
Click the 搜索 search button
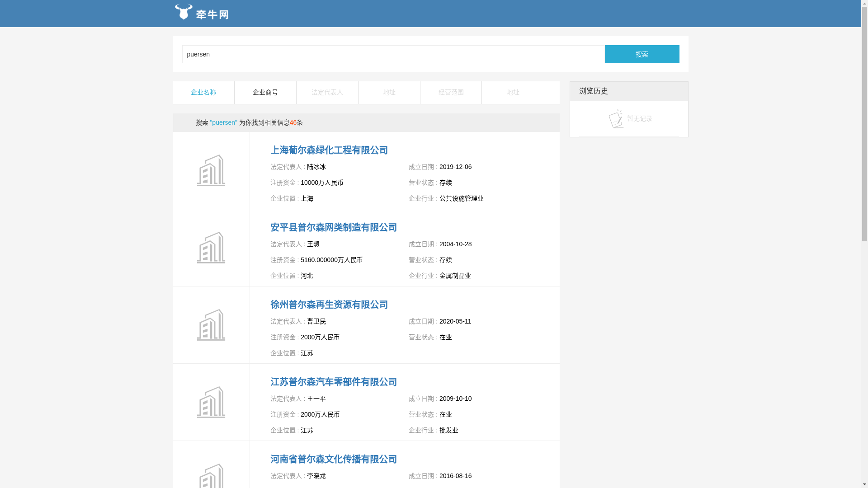click(642, 54)
